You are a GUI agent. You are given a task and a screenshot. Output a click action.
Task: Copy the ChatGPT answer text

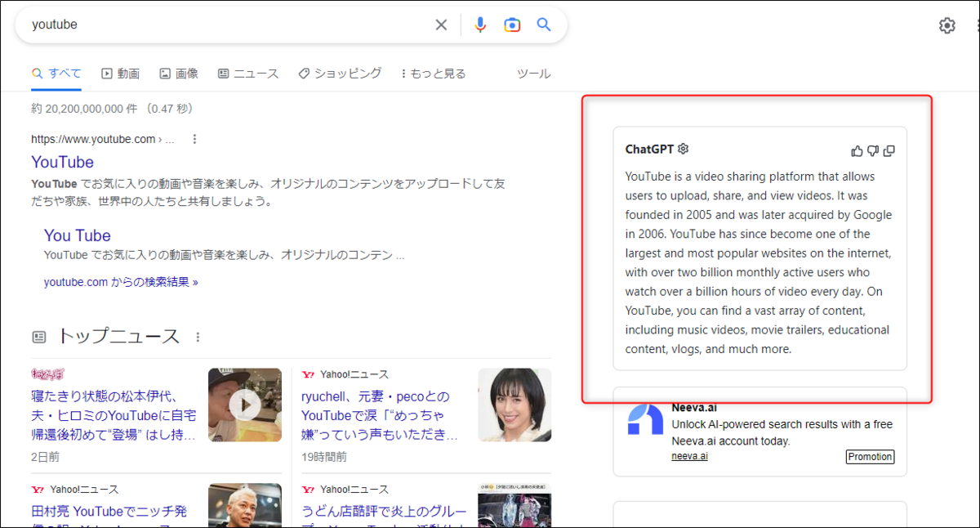click(x=889, y=150)
